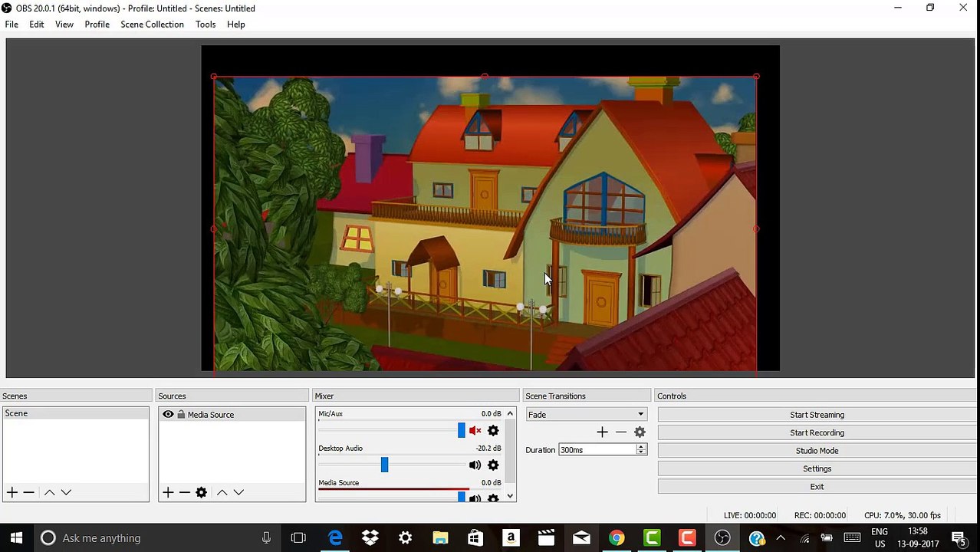Click the Duration 300ms spinner arrows
Image resolution: width=980 pixels, height=552 pixels.
click(x=640, y=450)
